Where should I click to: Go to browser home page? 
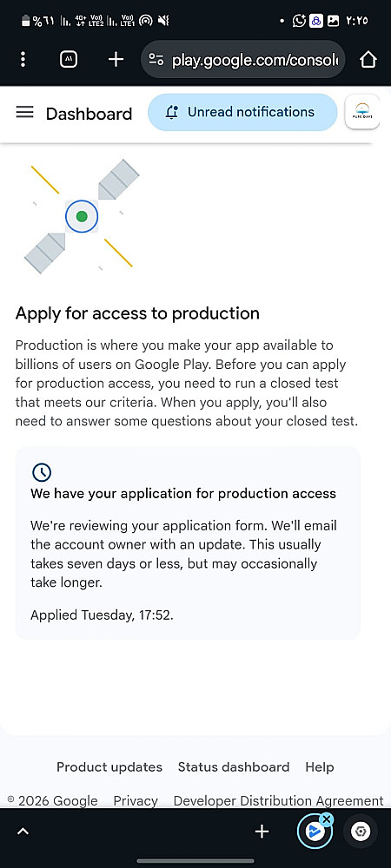(368, 59)
